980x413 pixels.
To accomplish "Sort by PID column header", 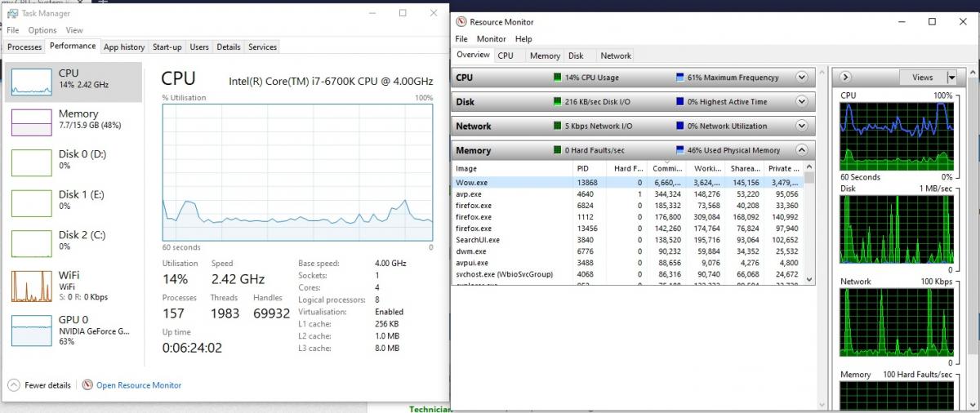I will (591, 168).
